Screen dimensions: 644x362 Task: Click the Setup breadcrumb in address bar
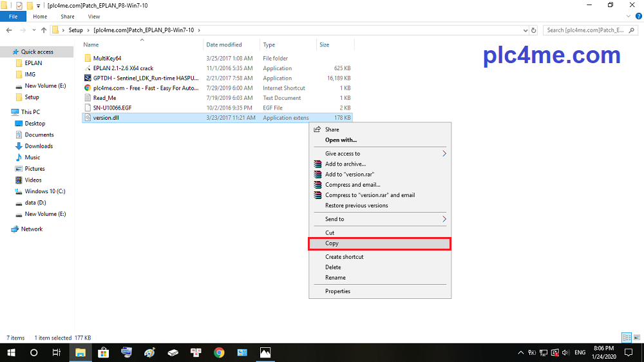coord(76,30)
